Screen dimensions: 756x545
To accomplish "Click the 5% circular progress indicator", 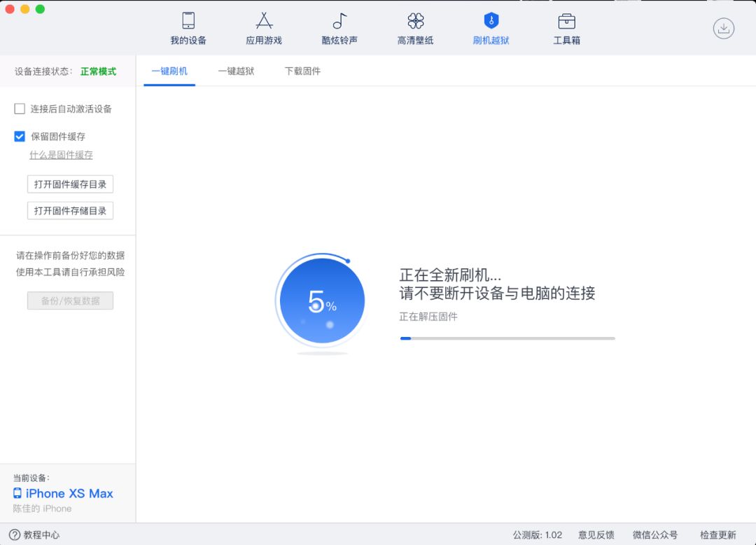I will click(x=322, y=301).
